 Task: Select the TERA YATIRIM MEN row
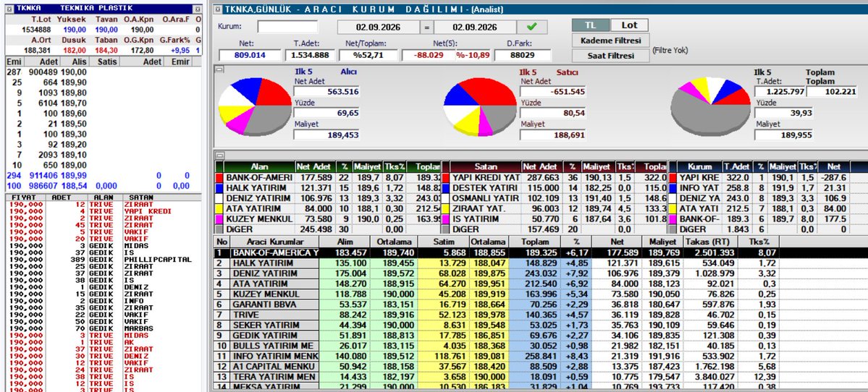[x=498, y=377]
